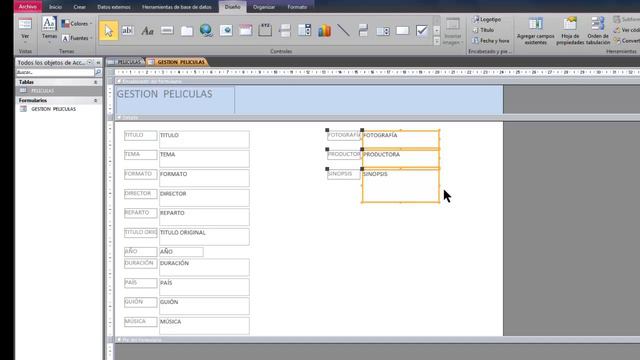
Task: Open Orden de tabulación dialog
Action: point(598,31)
